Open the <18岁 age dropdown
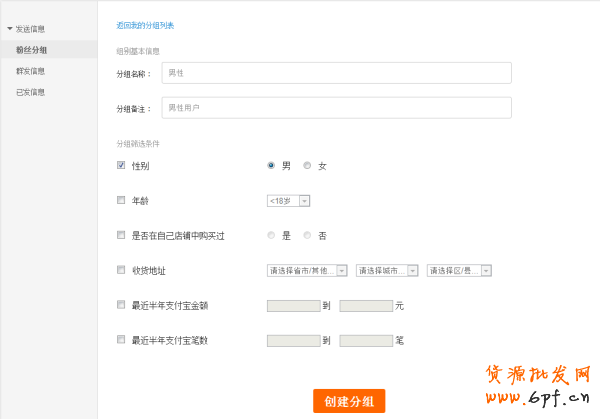This screenshot has height=419, width=600. click(x=288, y=201)
